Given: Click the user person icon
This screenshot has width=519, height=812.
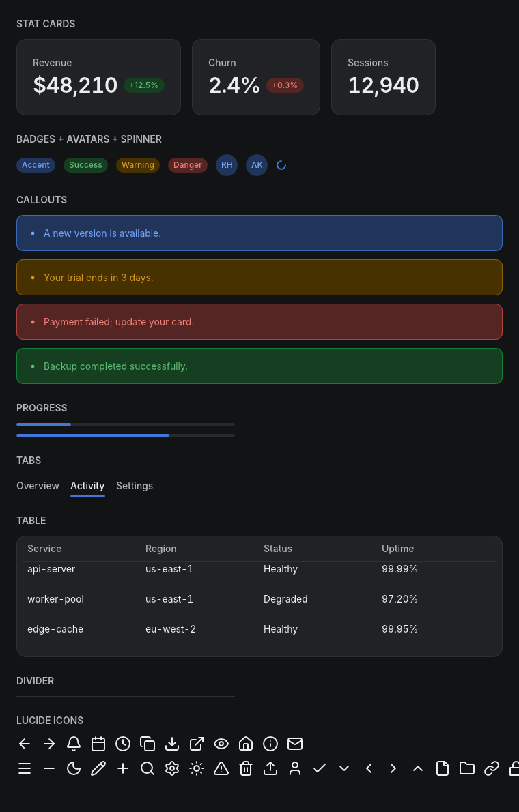Looking at the screenshot, I should pyautogui.click(x=295, y=768).
